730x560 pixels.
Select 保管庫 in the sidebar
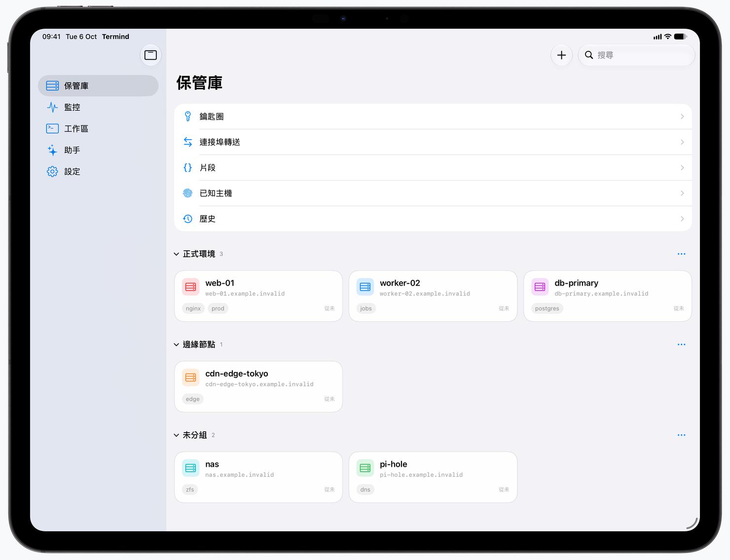98,86
